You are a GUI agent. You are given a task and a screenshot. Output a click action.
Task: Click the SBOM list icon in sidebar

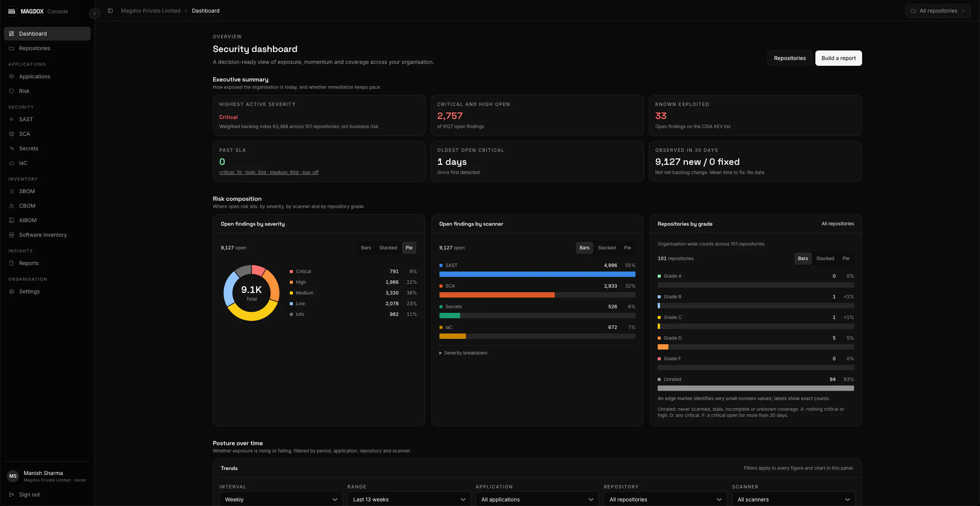(11, 191)
